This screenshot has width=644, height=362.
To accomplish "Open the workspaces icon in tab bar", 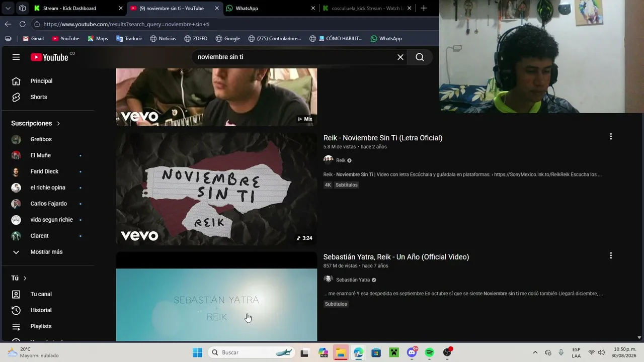I will tap(23, 8).
